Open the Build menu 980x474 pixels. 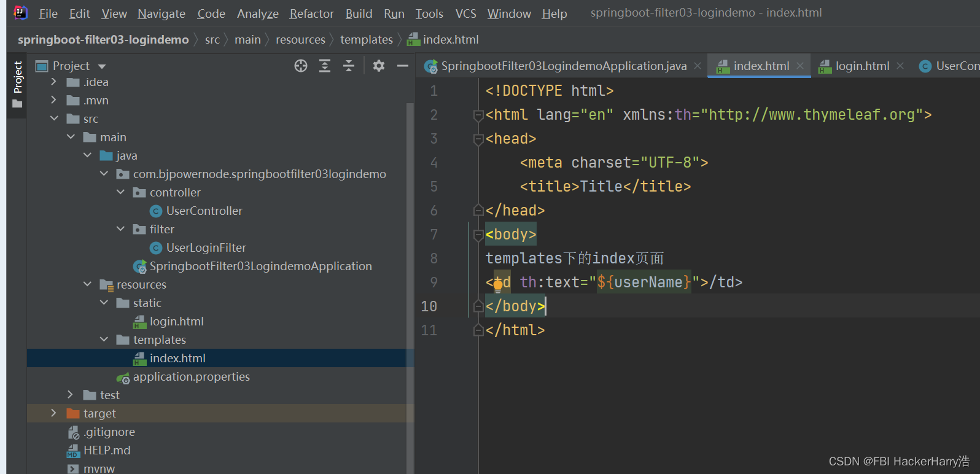[x=359, y=14]
